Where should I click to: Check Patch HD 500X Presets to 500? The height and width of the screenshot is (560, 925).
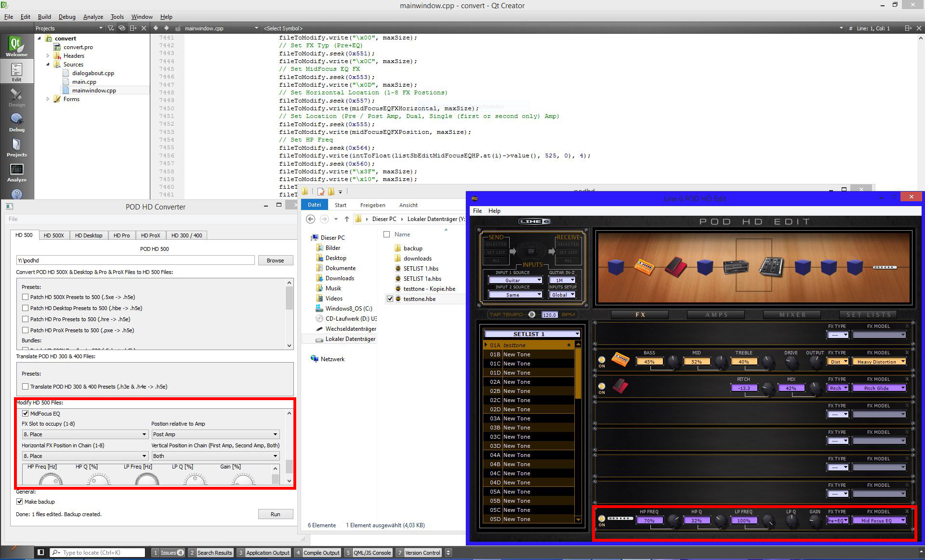tap(25, 297)
